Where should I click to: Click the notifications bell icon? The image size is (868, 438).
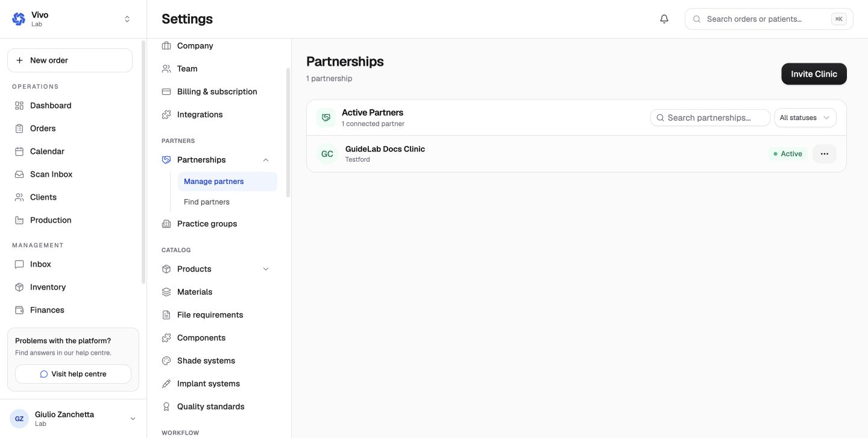point(664,19)
